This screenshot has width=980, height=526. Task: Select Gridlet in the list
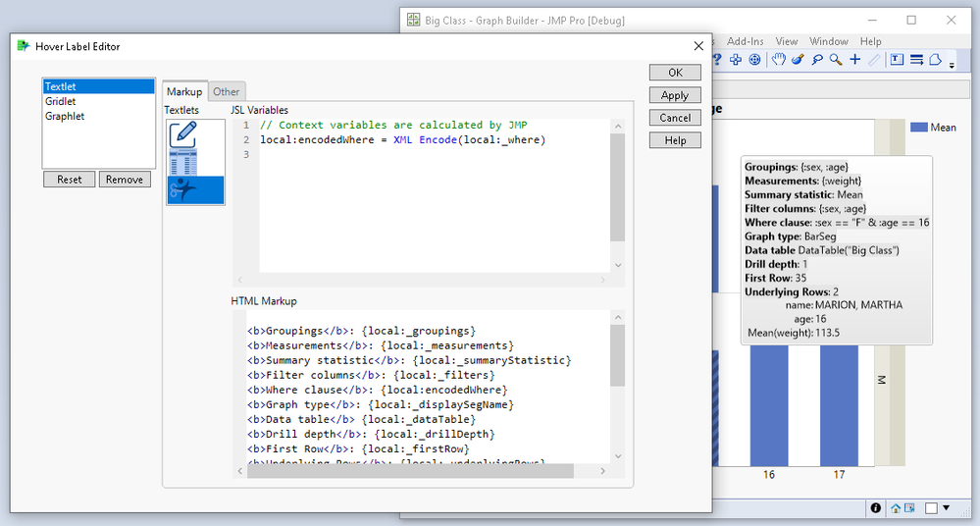[x=60, y=101]
